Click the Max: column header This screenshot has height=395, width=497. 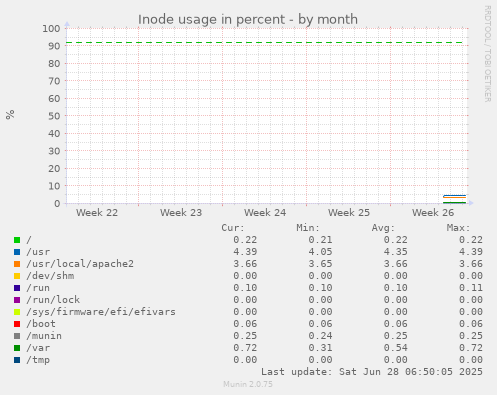point(458,228)
